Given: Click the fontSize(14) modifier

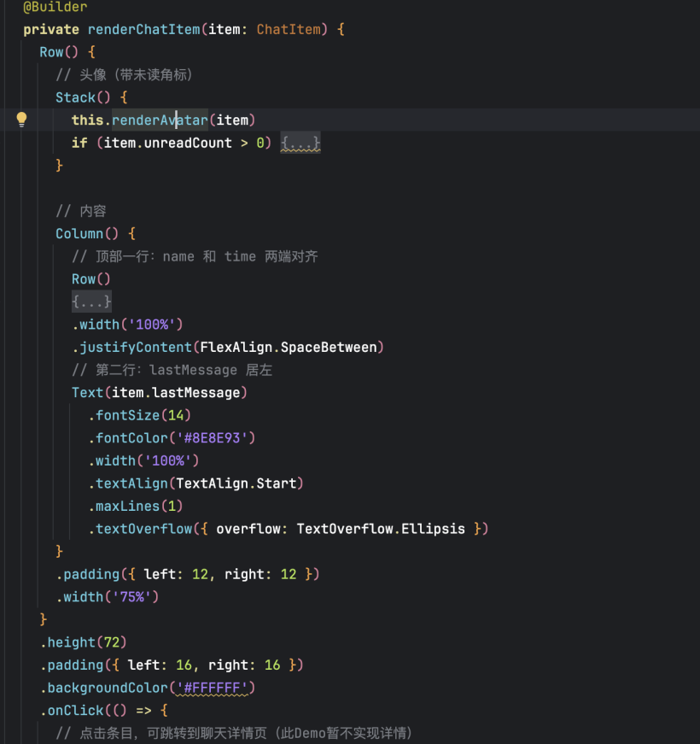Looking at the screenshot, I should 140,415.
